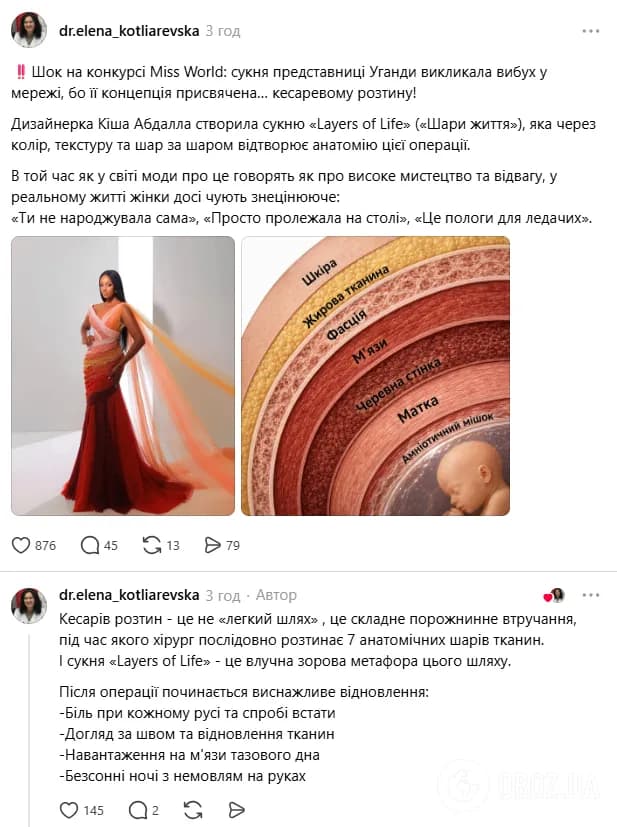Repost the author's reply
This screenshot has width=617, height=827.
193,810
